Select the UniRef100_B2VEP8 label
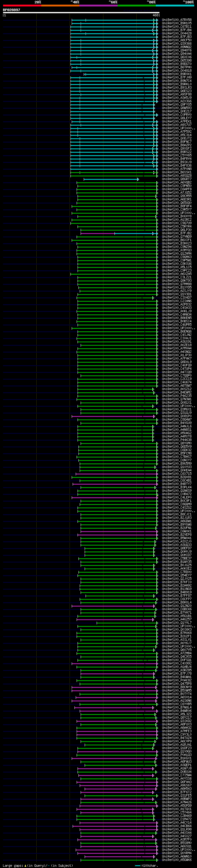Image resolution: width=197 pixels, height=868 pixels. point(176,535)
